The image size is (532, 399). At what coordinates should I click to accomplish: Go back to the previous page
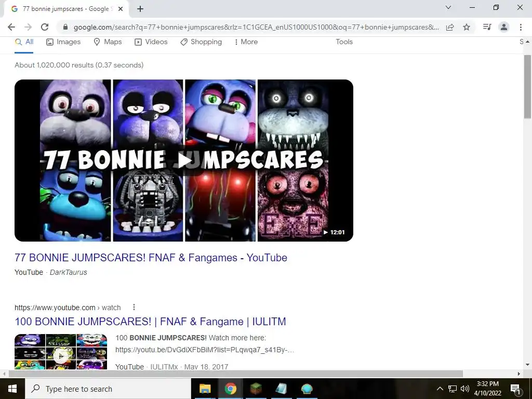click(x=11, y=27)
